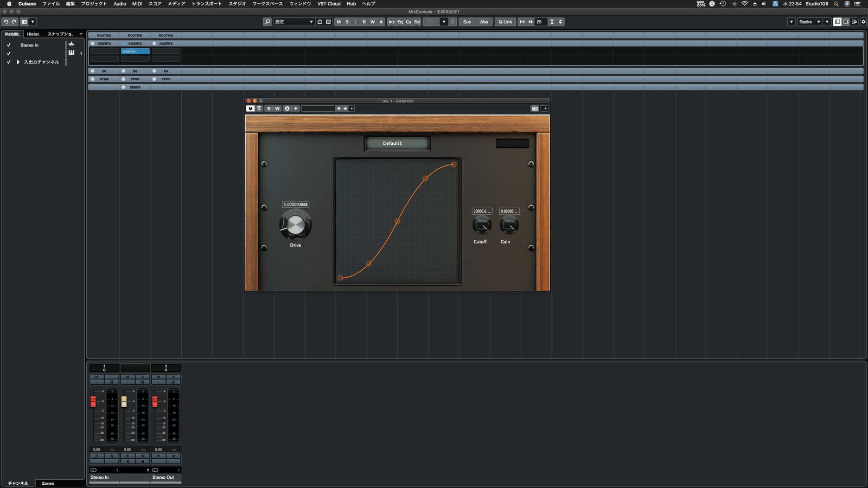Viewport: 868px width, 488px height.
Task: Load next preset with down arrow icon
Action: (345, 108)
